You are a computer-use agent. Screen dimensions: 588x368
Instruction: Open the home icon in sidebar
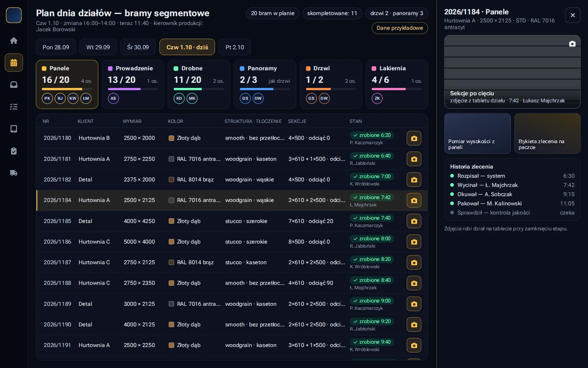click(x=14, y=40)
